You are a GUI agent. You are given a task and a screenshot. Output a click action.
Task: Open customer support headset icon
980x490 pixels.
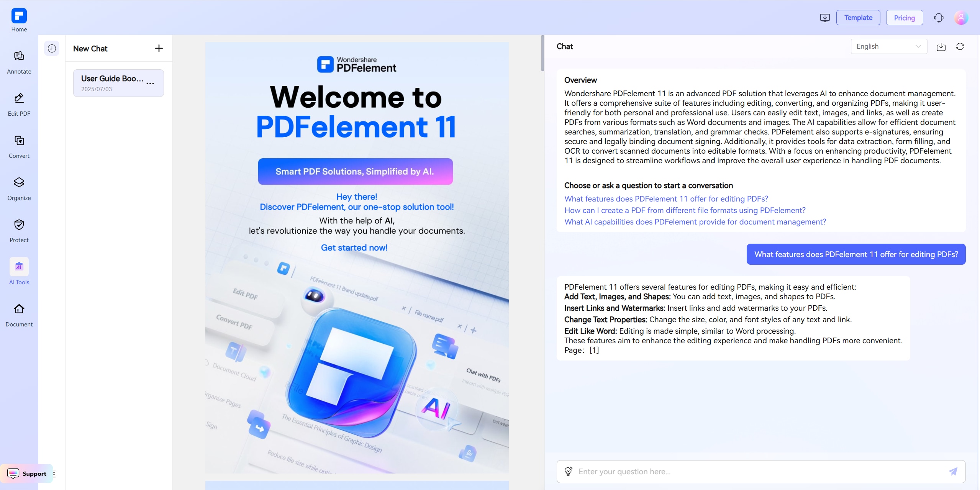(939, 18)
